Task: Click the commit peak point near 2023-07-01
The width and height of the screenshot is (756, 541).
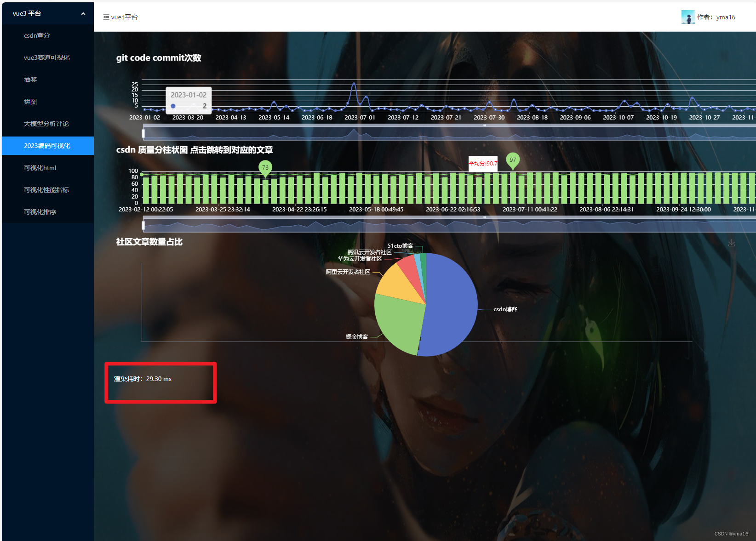Action: click(x=354, y=84)
